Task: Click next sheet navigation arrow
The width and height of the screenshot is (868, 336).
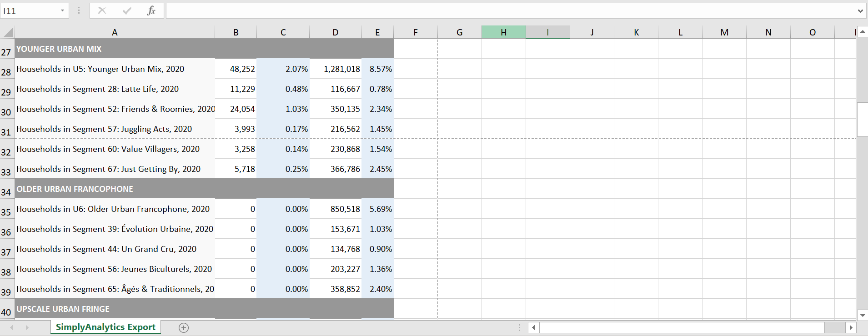Action: (x=27, y=327)
